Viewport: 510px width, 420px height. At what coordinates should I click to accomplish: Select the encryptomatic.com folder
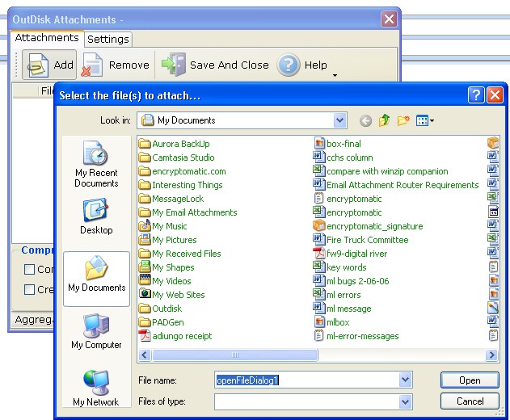click(x=182, y=171)
